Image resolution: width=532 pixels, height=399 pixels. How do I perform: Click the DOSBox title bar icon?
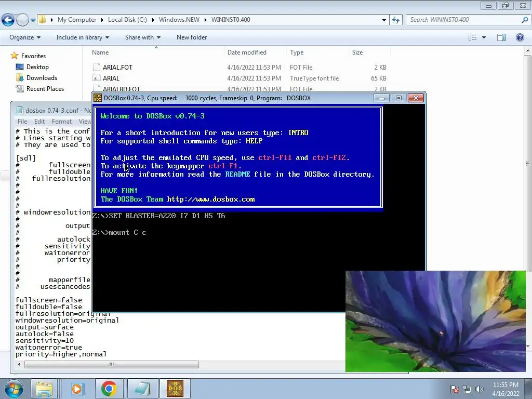coord(98,98)
